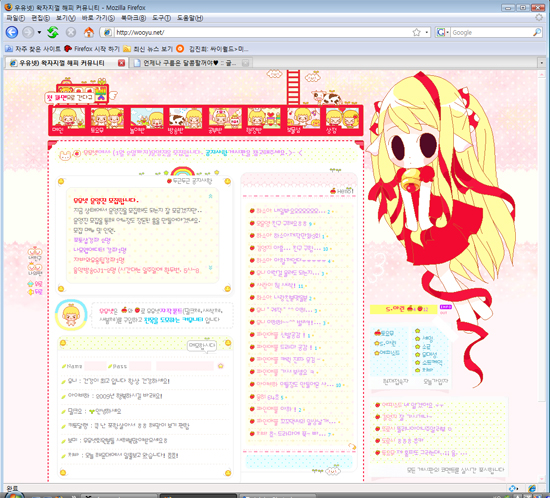Click the up arrow in the notice box
Screen dimensions: 550x498
[x=210, y=196]
